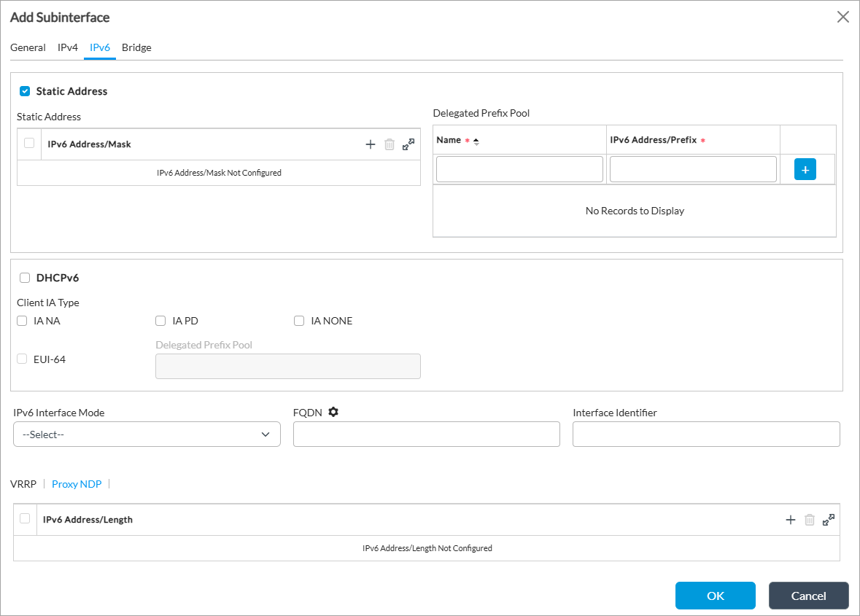
Task: Tick the IA PD checkbox
Action: (x=160, y=321)
